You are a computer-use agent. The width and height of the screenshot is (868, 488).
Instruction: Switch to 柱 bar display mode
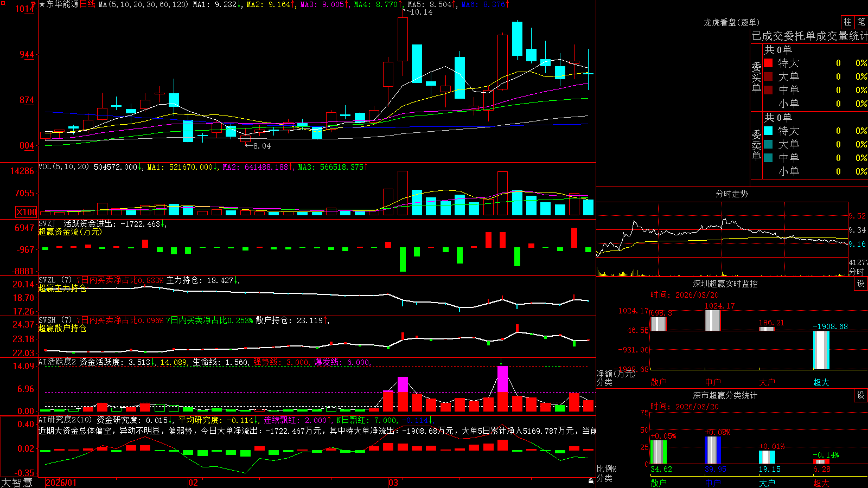(848, 22)
